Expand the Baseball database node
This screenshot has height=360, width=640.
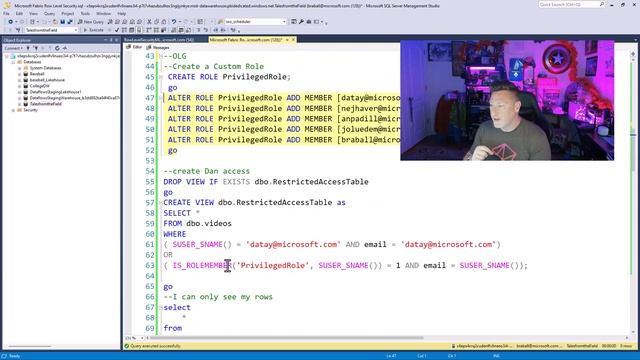tap(19, 74)
